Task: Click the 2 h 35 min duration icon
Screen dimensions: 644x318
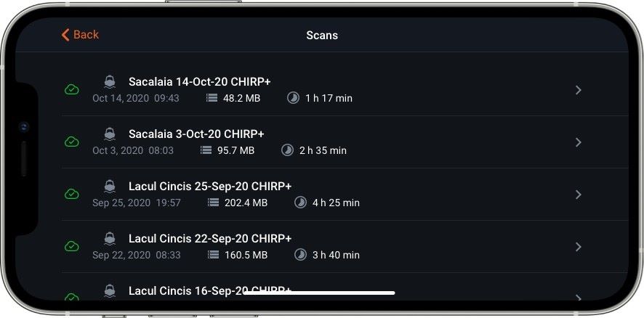Action: [288, 150]
